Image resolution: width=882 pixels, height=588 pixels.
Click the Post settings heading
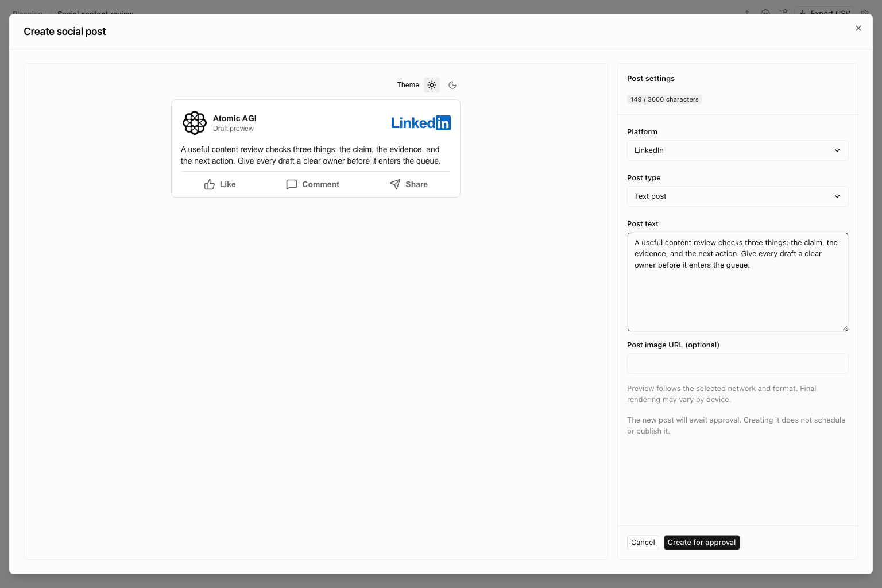point(651,79)
